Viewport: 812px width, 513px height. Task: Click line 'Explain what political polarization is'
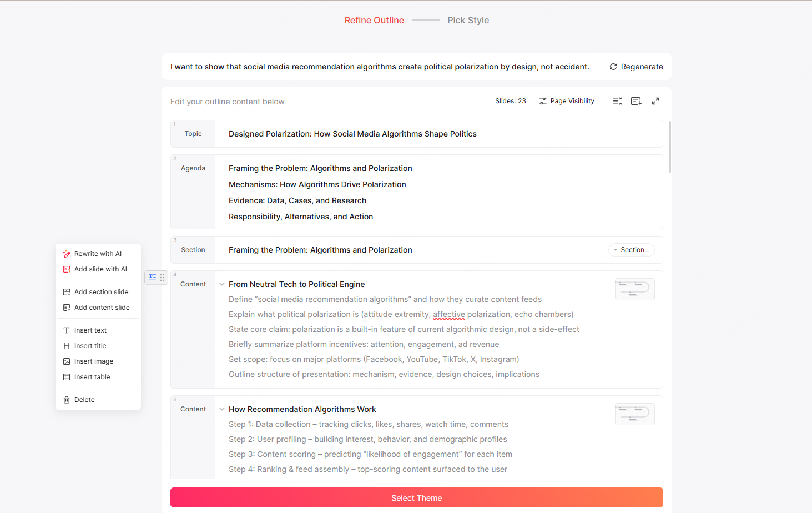click(401, 314)
